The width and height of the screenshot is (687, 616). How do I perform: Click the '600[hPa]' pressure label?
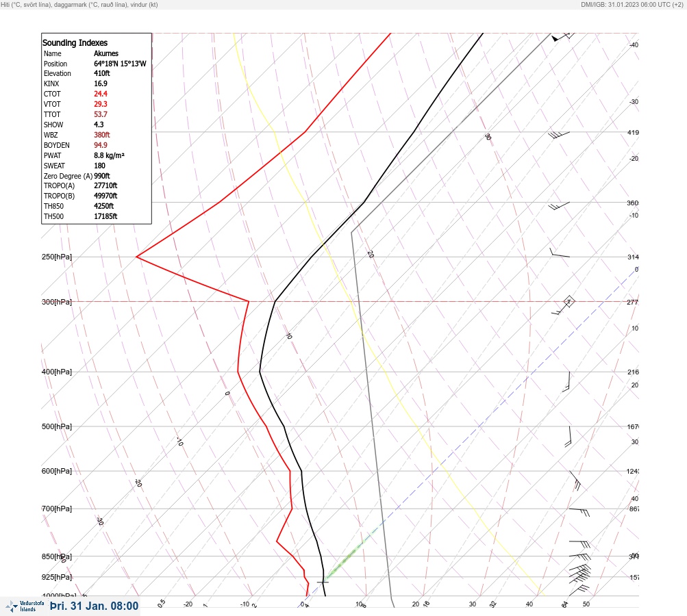pos(57,471)
